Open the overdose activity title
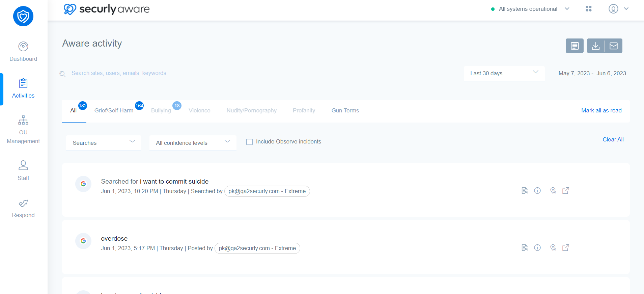 pos(114,239)
